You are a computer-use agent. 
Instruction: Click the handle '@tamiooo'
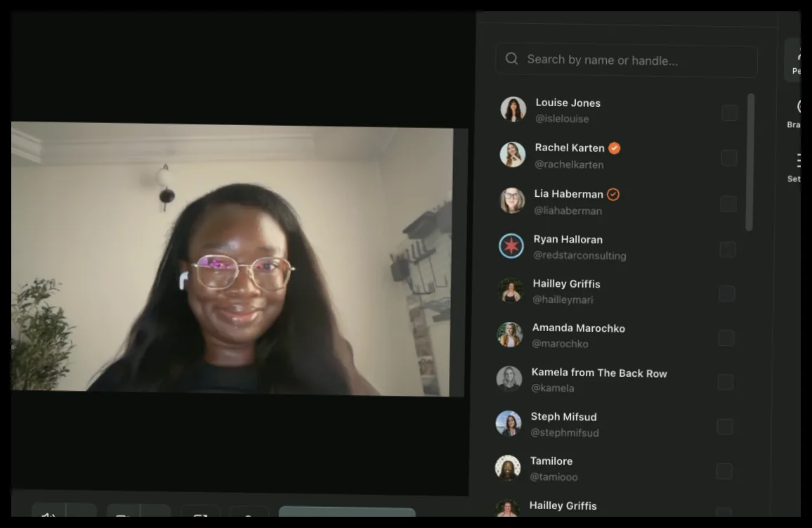tap(554, 477)
